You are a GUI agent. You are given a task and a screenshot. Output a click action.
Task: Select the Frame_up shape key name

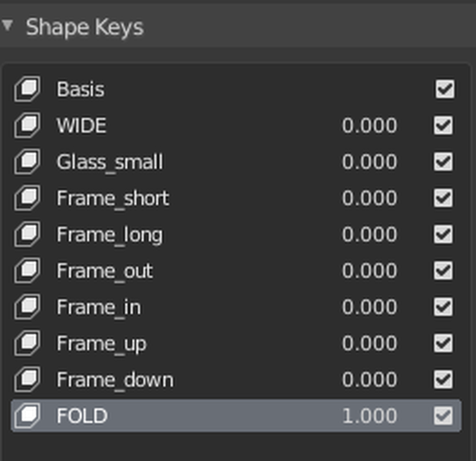(101, 344)
